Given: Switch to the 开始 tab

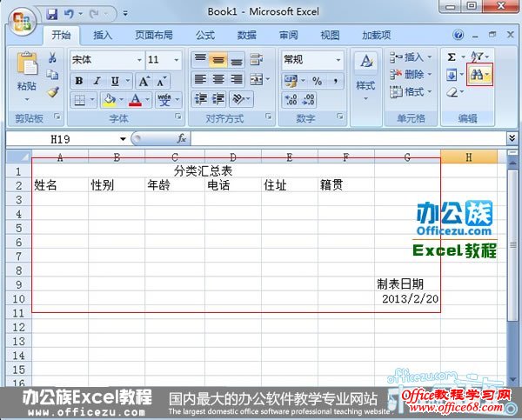Looking at the screenshot, I should (x=61, y=36).
